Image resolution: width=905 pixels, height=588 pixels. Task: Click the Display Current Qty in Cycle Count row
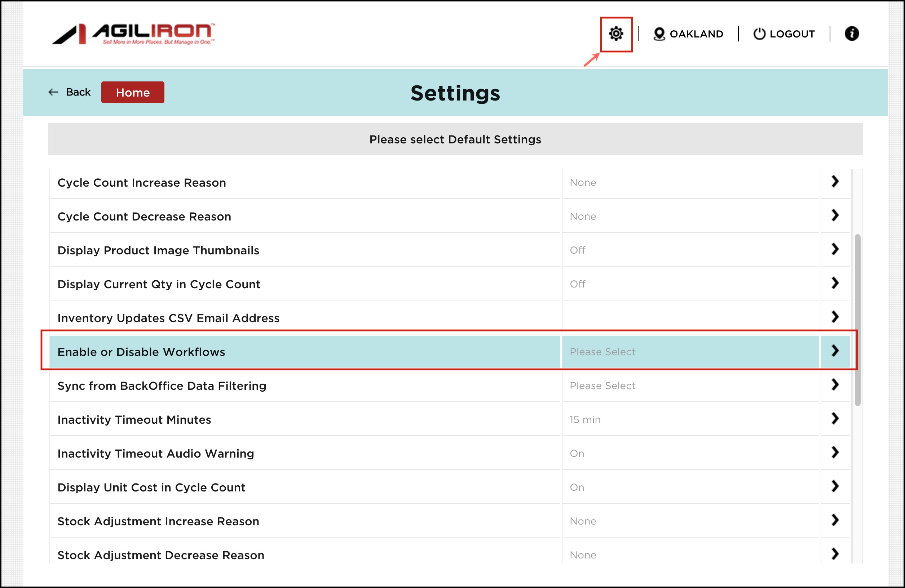(159, 284)
